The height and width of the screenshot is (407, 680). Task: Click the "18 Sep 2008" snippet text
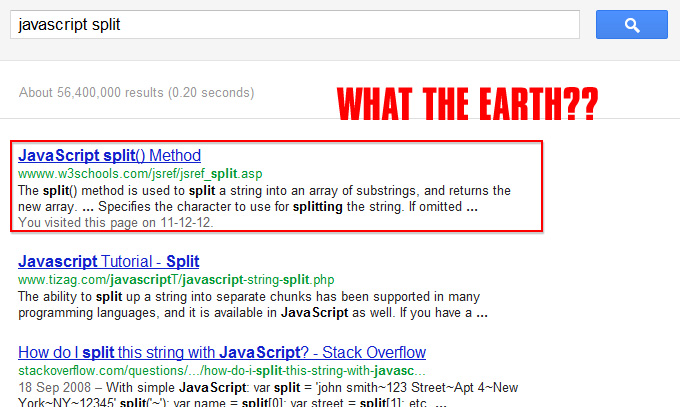268,394
